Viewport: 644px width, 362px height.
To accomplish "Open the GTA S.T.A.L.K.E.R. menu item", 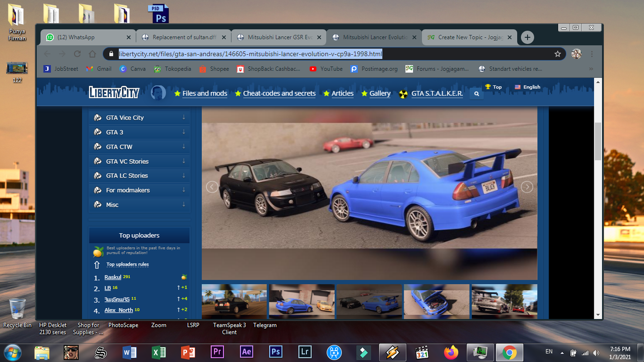I will point(437,94).
